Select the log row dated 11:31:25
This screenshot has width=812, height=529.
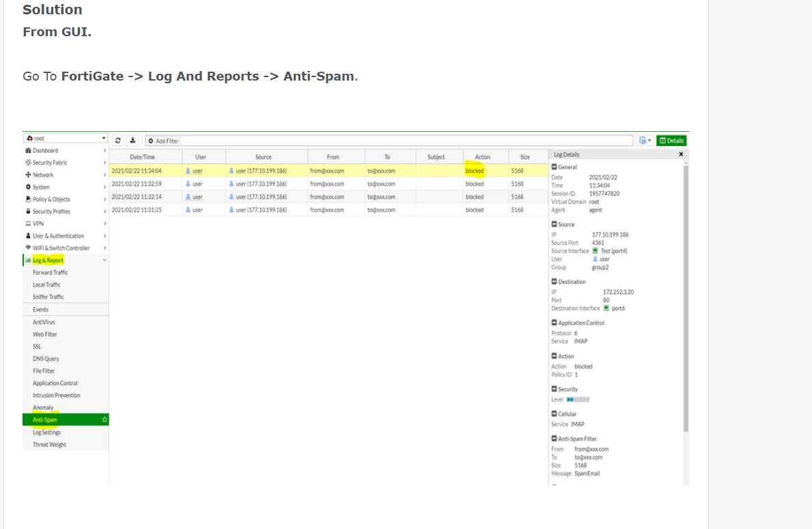click(329, 210)
